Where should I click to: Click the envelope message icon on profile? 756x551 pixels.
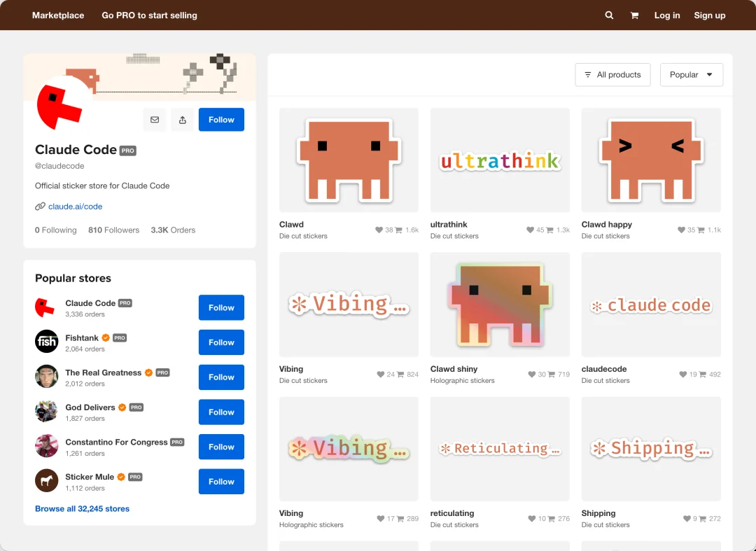tap(155, 120)
